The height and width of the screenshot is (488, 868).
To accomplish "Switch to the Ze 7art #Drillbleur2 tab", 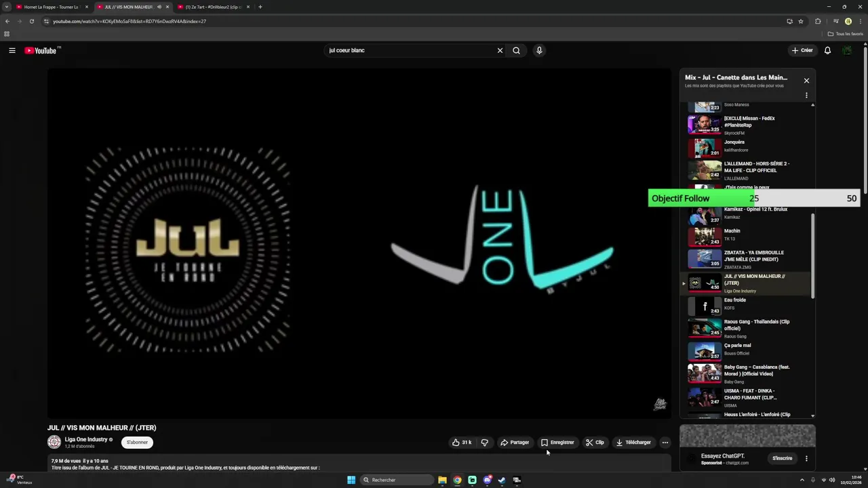I will coord(214,7).
